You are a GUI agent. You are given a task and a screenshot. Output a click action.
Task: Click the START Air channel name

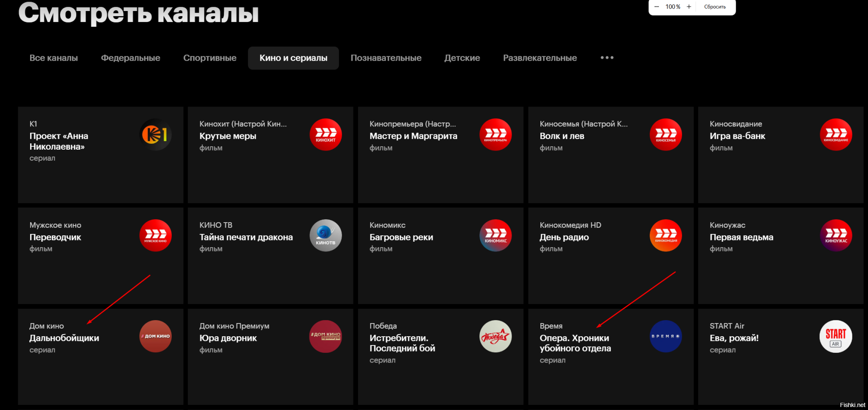[727, 326]
